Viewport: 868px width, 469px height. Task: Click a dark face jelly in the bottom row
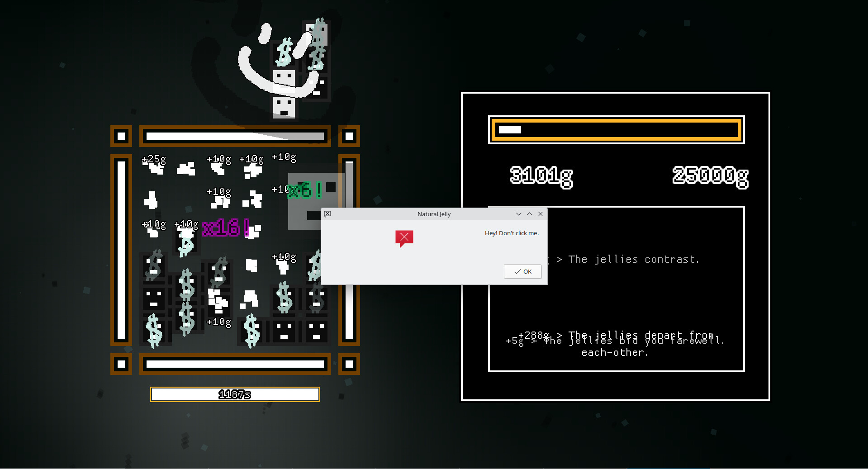[x=284, y=332]
